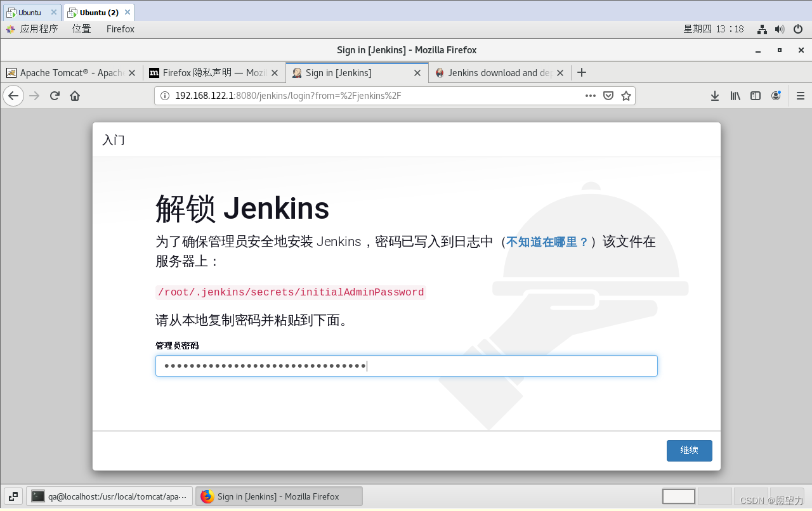
Task: Open the Firefox panel menu
Action: 121,29
